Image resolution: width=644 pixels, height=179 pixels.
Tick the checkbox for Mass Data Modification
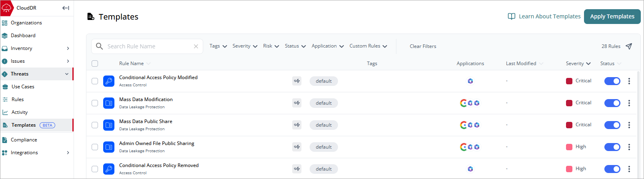point(95,103)
